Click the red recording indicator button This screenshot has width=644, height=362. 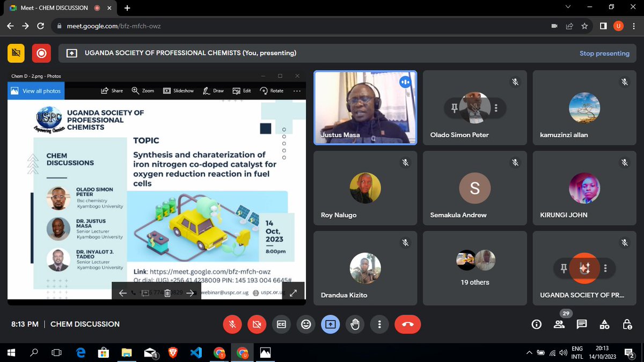pyautogui.click(x=41, y=53)
